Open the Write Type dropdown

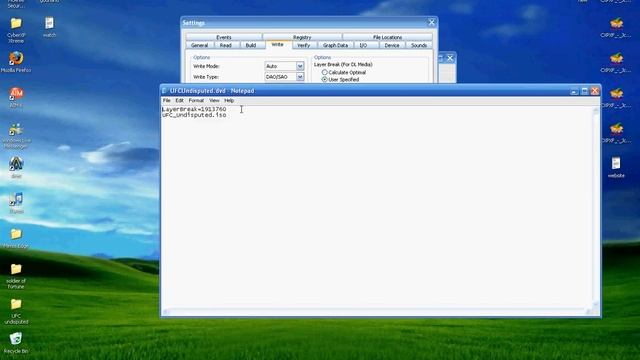(300, 77)
